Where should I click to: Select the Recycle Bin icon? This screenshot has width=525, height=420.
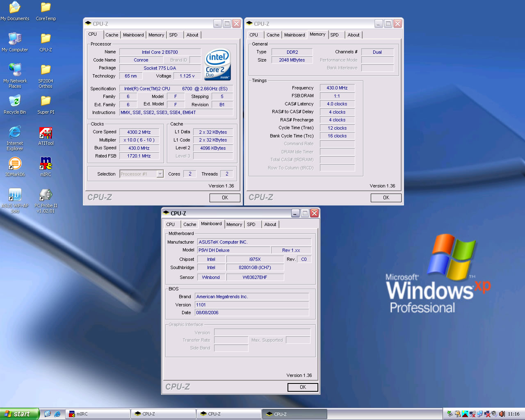tap(15, 105)
